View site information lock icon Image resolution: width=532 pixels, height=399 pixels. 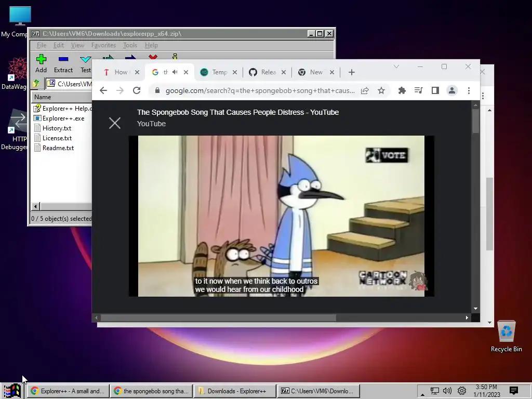pos(157,90)
